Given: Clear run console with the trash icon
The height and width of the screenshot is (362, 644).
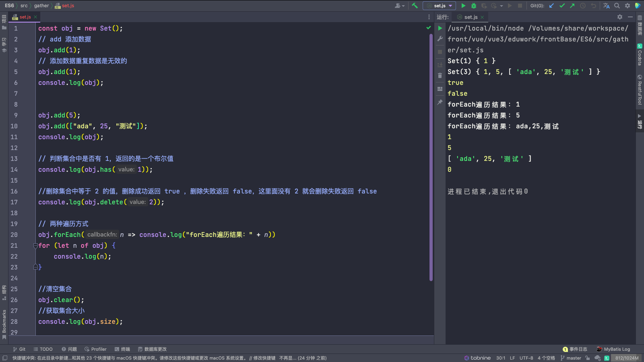Looking at the screenshot, I should 440,75.
